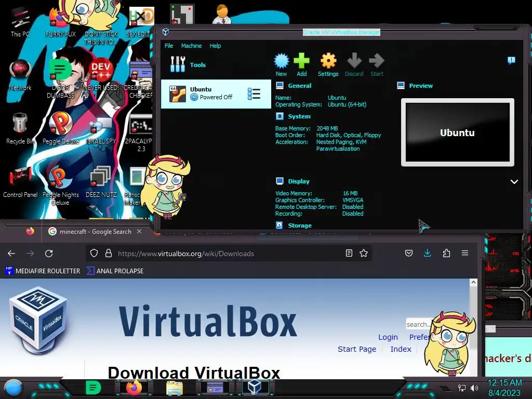Click the virtualbox.org URL address field
Screen dimensions: 532x399
click(185, 254)
